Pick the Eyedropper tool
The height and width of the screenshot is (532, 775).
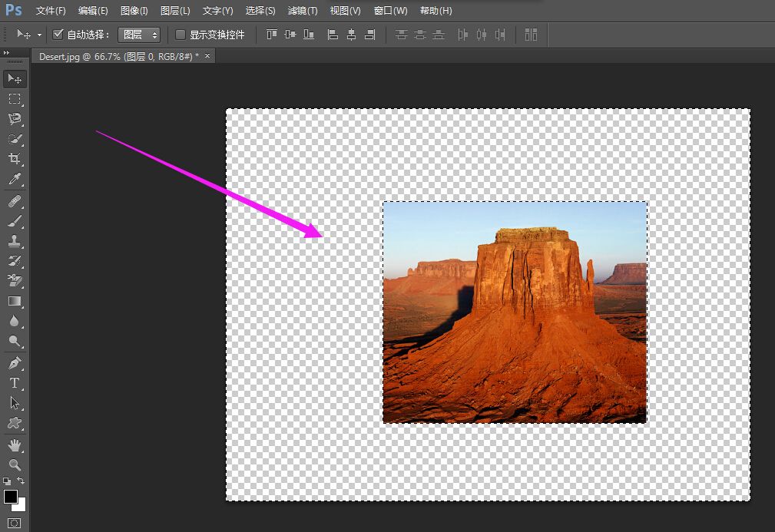click(15, 180)
